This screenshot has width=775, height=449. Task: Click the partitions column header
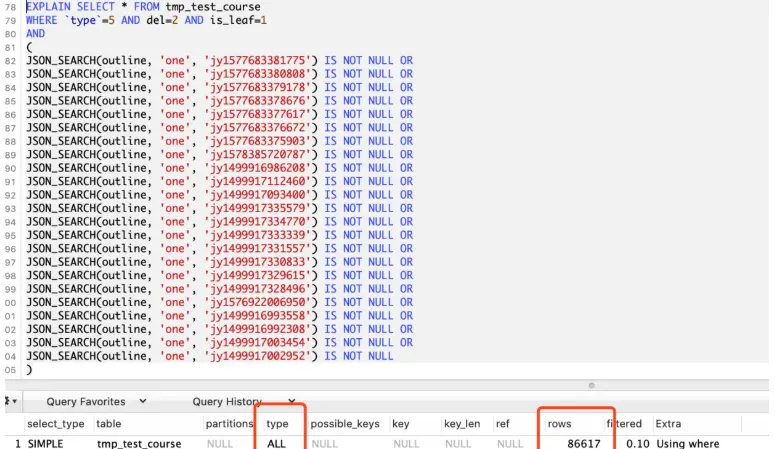[229, 424]
